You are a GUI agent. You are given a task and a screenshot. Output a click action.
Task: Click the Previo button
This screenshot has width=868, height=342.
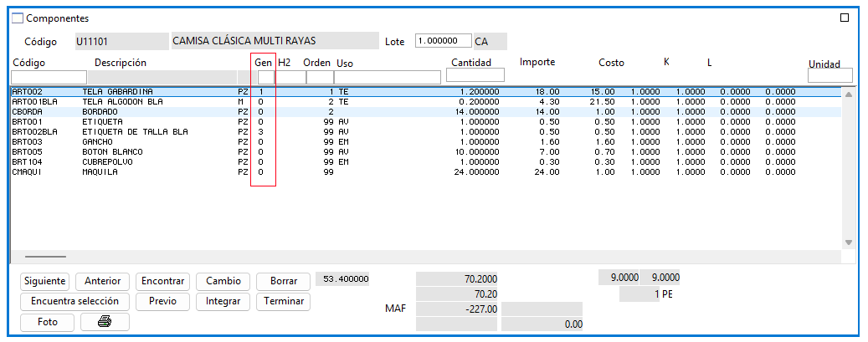tap(162, 302)
